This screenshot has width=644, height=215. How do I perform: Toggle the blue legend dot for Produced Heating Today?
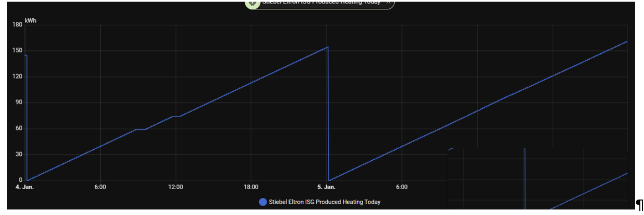click(x=263, y=202)
